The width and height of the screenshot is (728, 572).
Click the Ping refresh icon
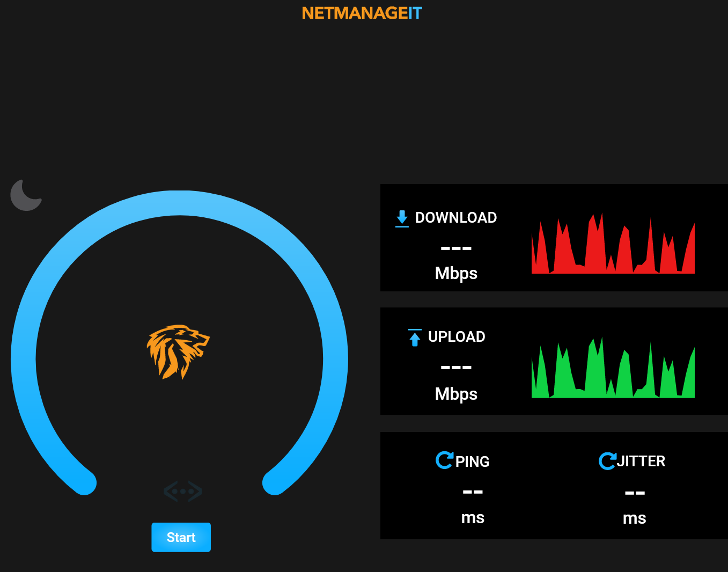444,460
